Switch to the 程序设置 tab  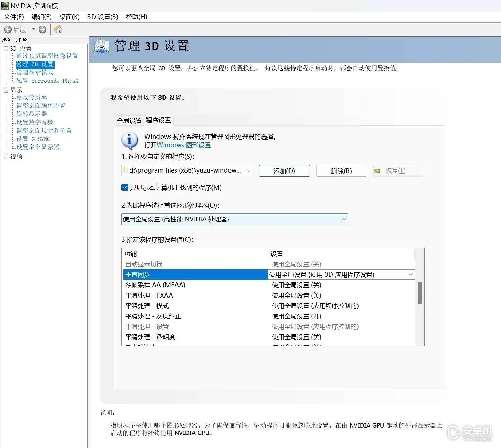point(158,120)
